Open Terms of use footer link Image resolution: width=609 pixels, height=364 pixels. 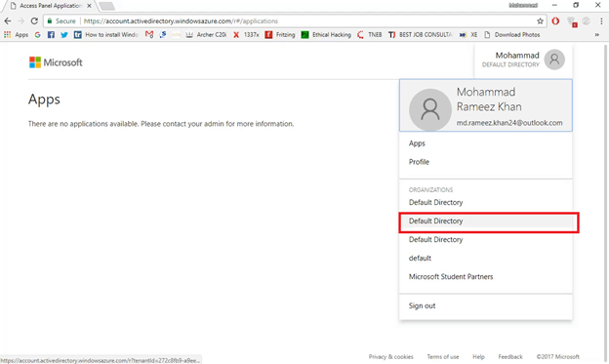tap(443, 356)
